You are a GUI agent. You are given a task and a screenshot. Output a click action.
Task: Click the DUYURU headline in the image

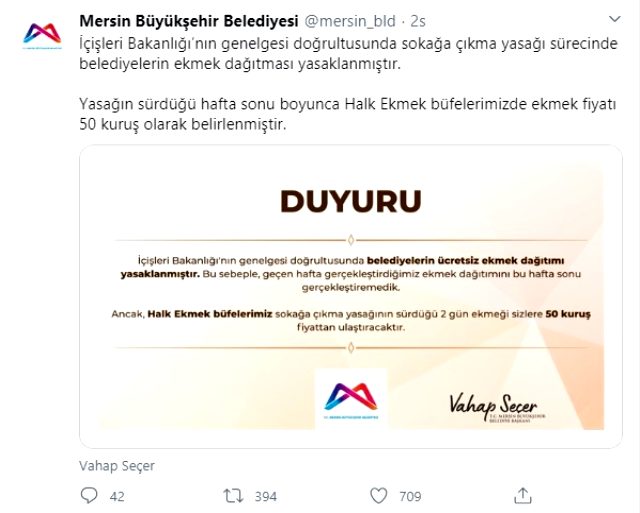[x=351, y=201]
